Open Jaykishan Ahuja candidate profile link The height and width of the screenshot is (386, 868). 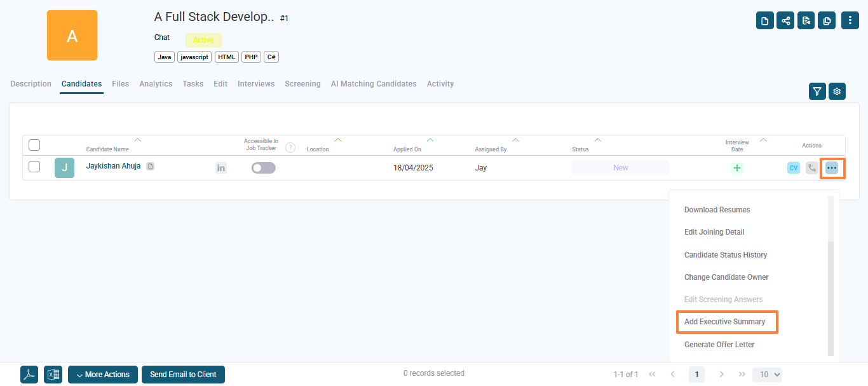point(113,166)
